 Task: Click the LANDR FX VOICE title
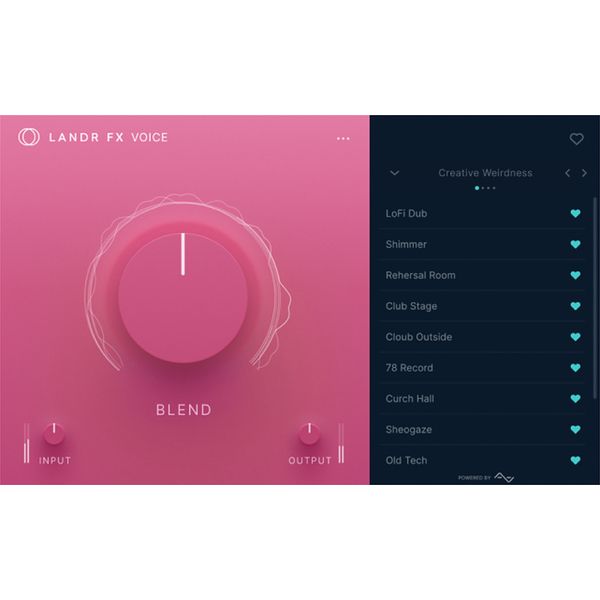pyautogui.click(x=108, y=137)
